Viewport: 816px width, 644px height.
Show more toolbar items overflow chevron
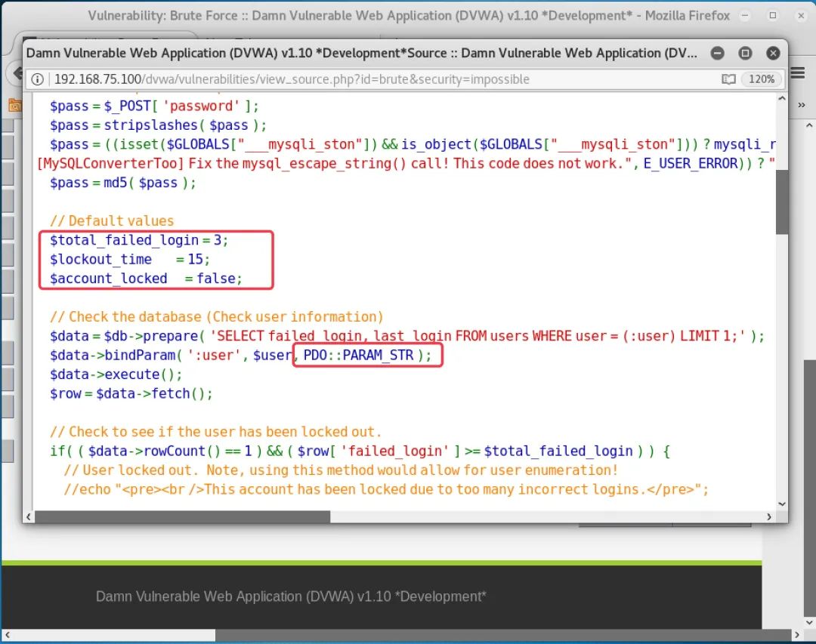click(802, 105)
